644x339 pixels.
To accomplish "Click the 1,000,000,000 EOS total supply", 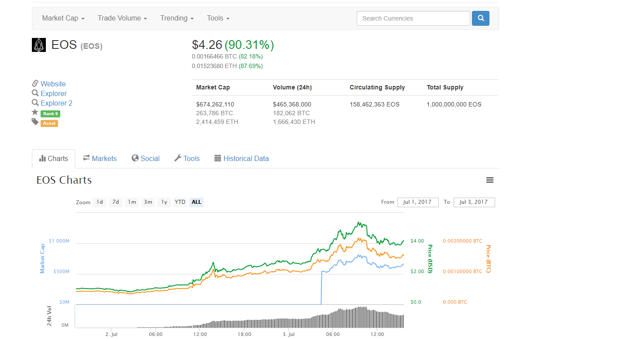I will (x=454, y=104).
